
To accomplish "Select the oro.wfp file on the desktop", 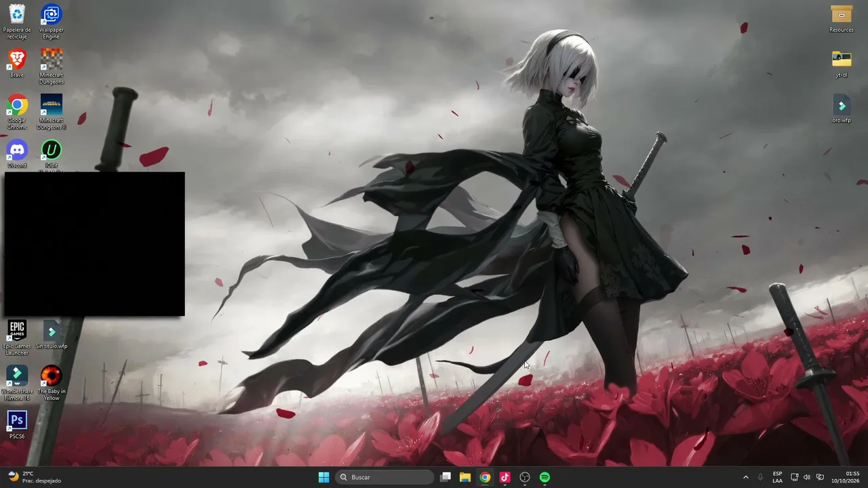I will coord(842,108).
